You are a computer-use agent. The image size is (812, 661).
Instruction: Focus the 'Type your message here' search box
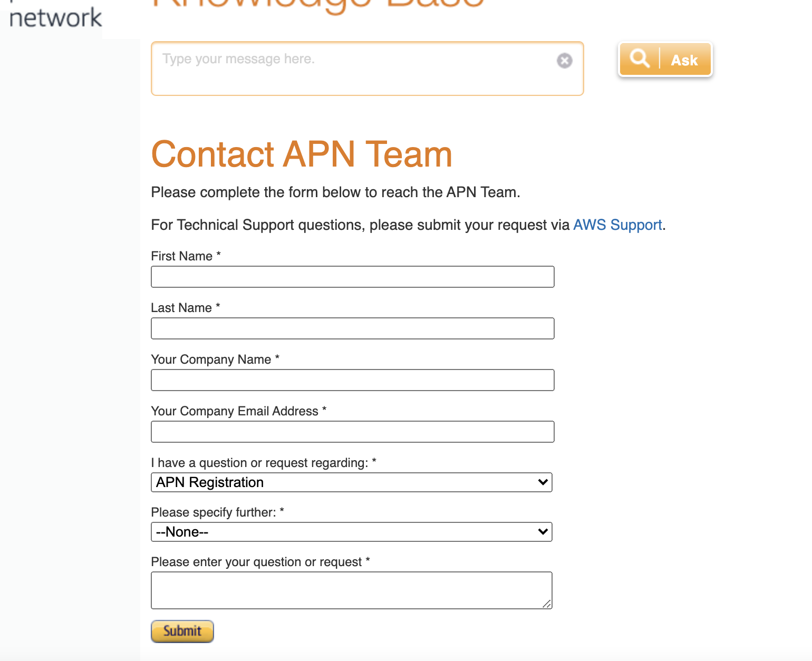(368, 69)
